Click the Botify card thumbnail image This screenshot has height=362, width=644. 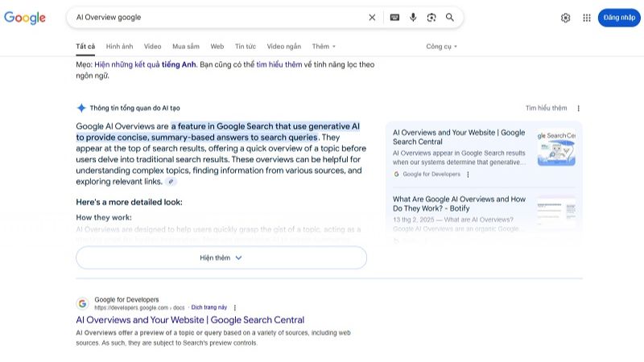(556, 212)
